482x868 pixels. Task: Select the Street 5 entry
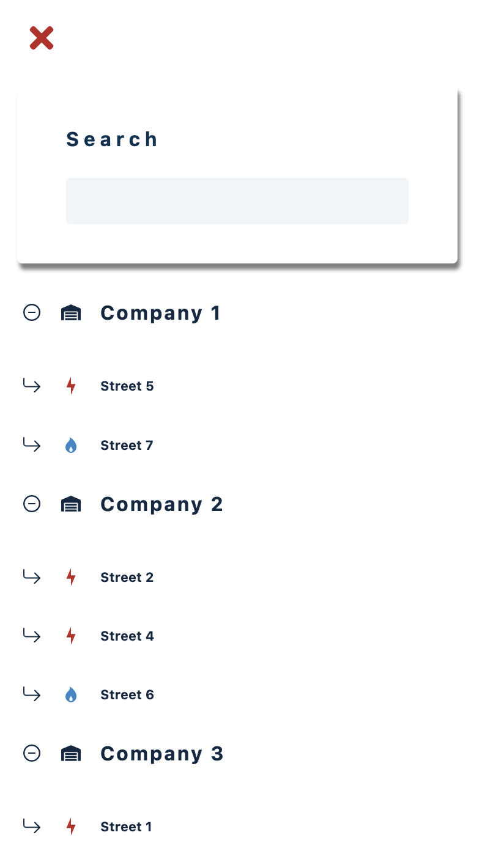127,385
